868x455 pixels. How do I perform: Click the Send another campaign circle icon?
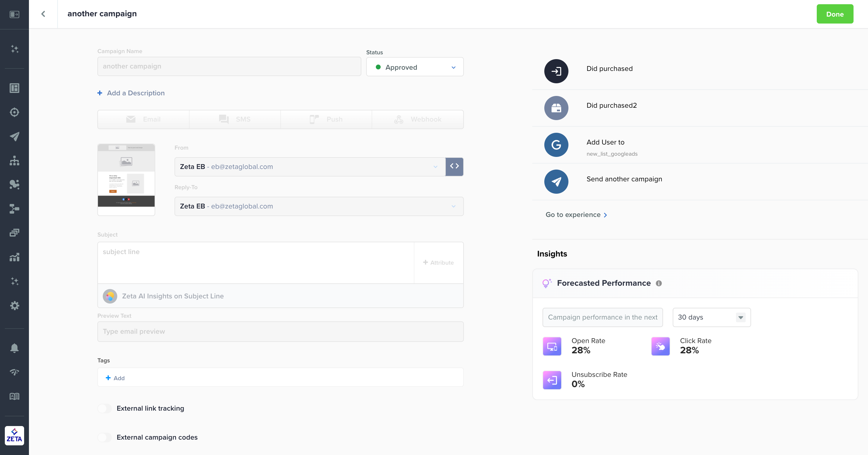pyautogui.click(x=556, y=181)
